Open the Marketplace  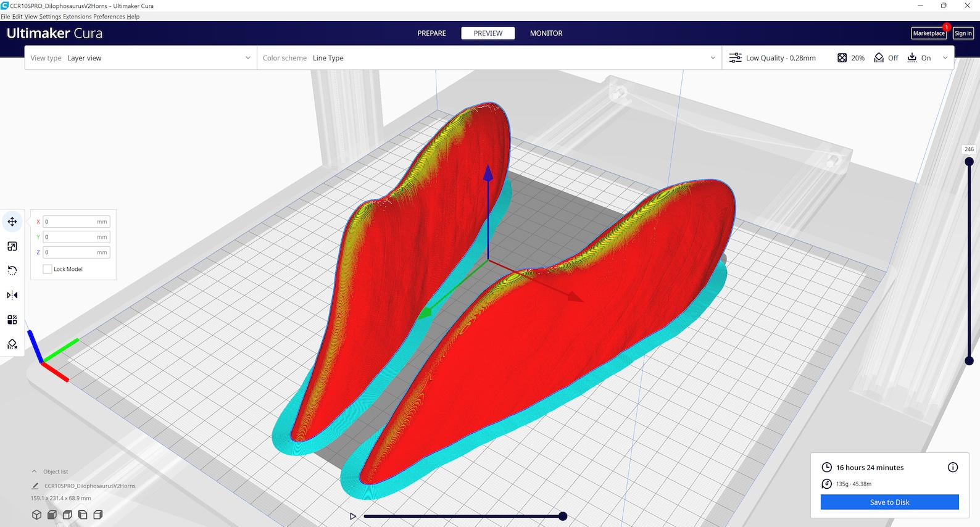click(x=929, y=33)
